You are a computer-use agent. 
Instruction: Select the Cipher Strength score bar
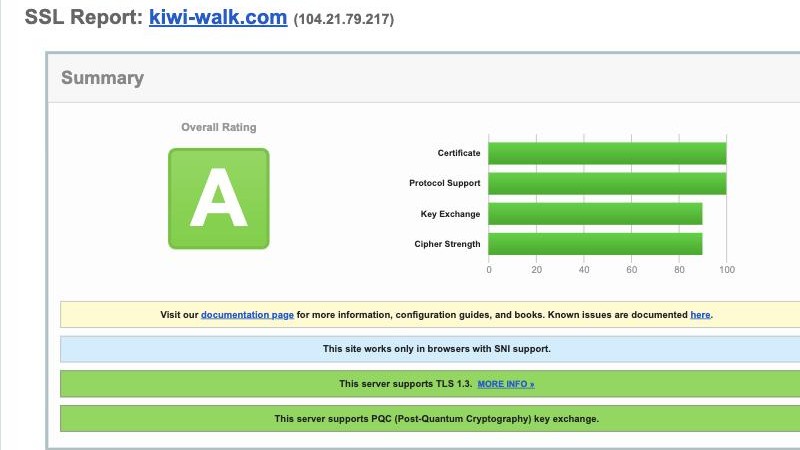(x=595, y=244)
